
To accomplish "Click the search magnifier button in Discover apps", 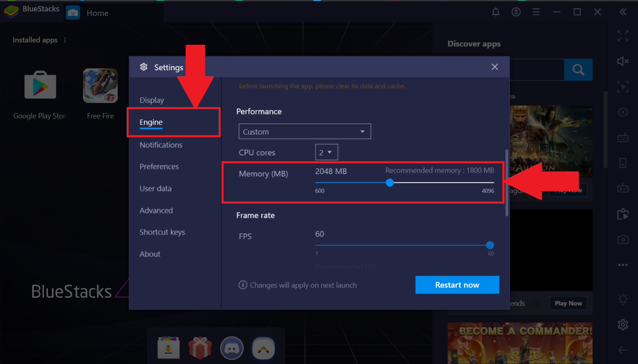I will tap(578, 70).
